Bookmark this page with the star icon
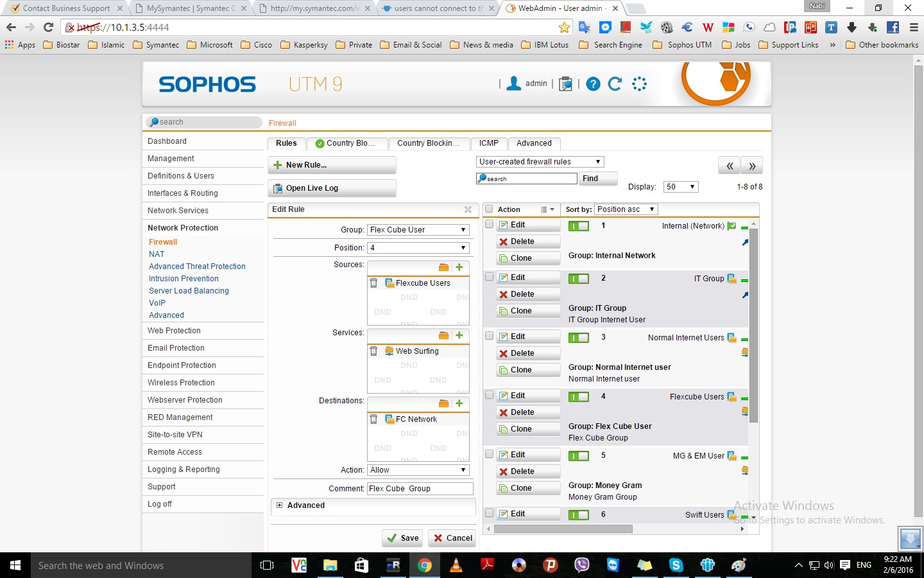The image size is (924, 578). coord(564,27)
